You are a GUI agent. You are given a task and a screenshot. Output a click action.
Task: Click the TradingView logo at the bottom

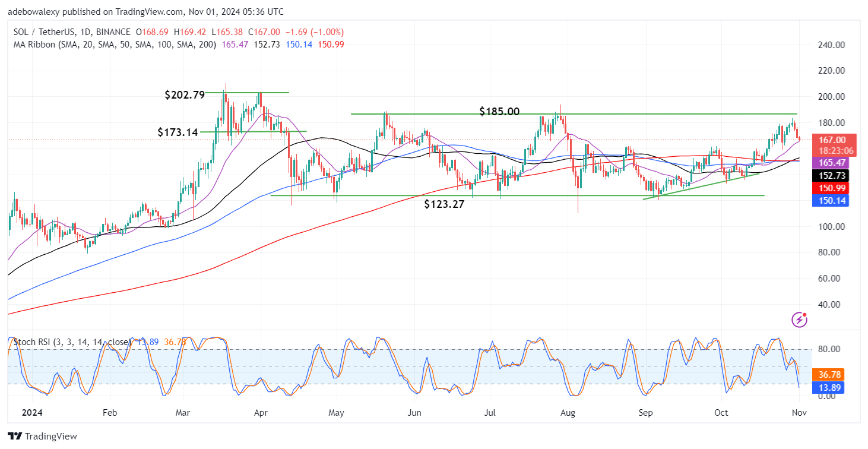(43, 437)
